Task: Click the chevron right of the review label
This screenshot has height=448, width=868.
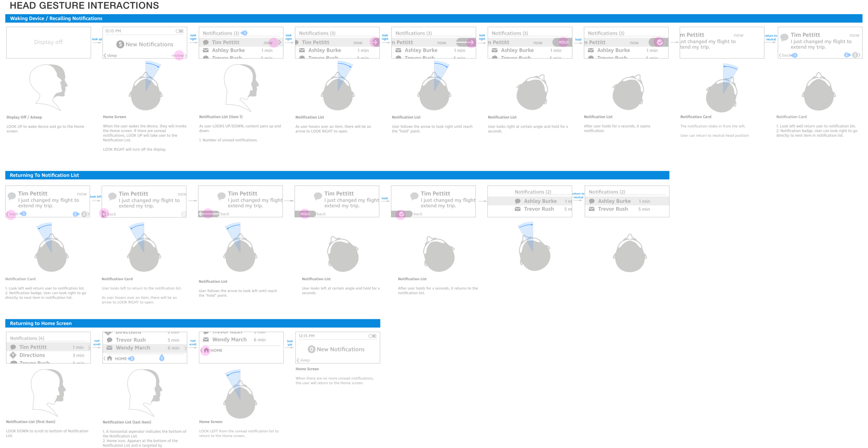Action: [186, 56]
